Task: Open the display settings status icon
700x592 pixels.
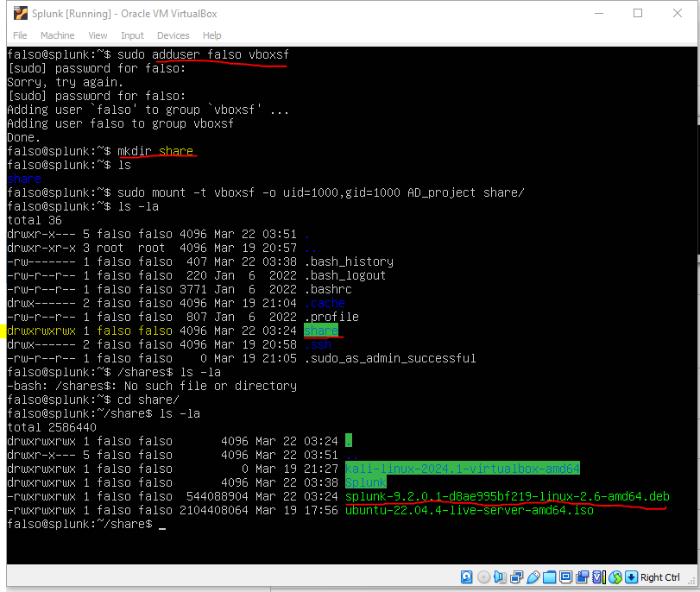Action: [565, 577]
